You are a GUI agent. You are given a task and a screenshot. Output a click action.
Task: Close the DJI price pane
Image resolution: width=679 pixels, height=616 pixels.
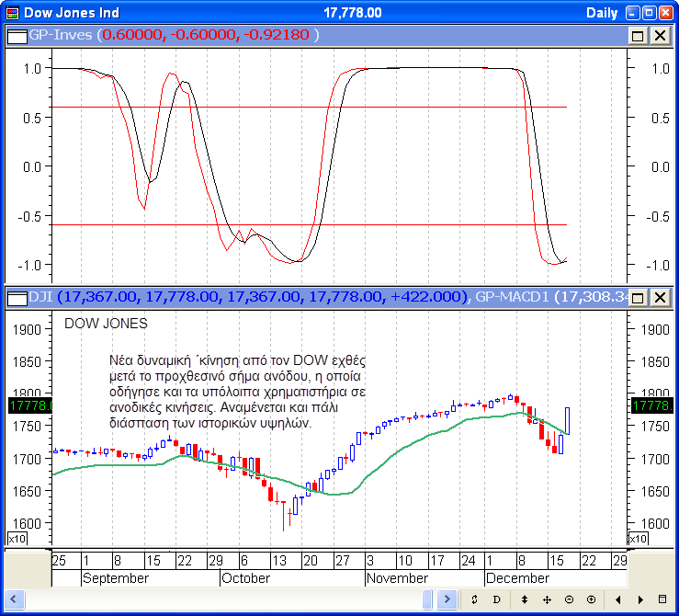click(x=660, y=297)
